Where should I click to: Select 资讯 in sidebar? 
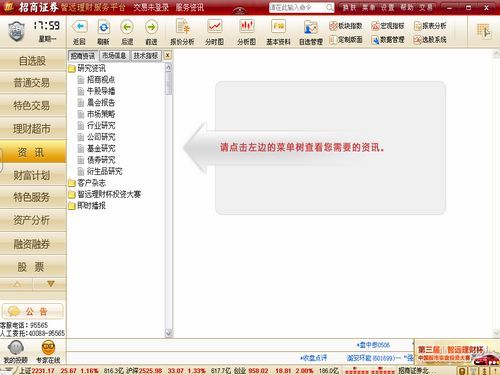point(33,152)
